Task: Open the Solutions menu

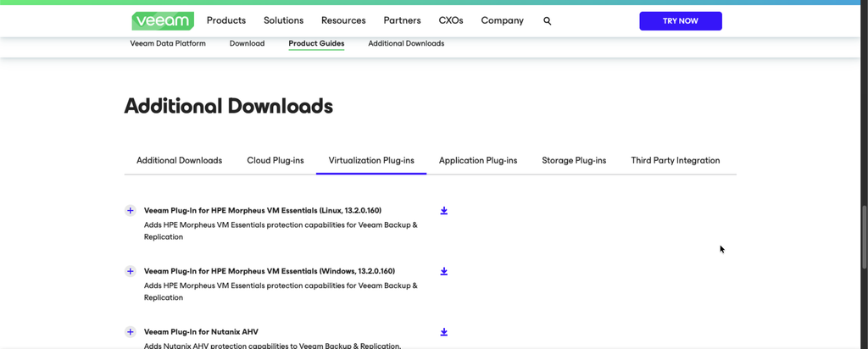Action: point(283,21)
